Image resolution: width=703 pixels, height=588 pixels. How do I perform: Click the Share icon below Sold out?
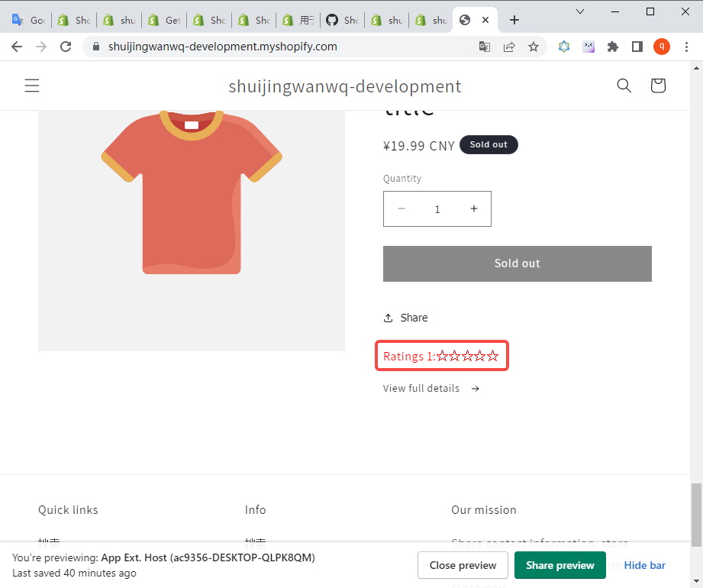389,318
